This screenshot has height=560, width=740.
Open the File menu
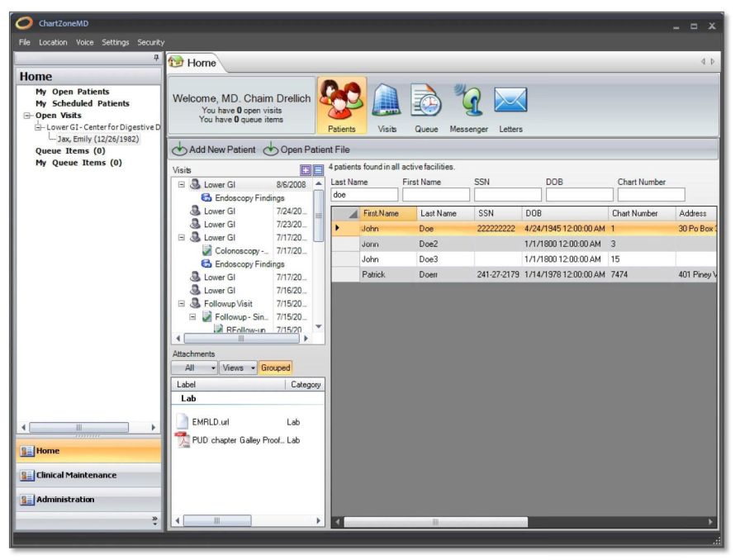click(25, 42)
